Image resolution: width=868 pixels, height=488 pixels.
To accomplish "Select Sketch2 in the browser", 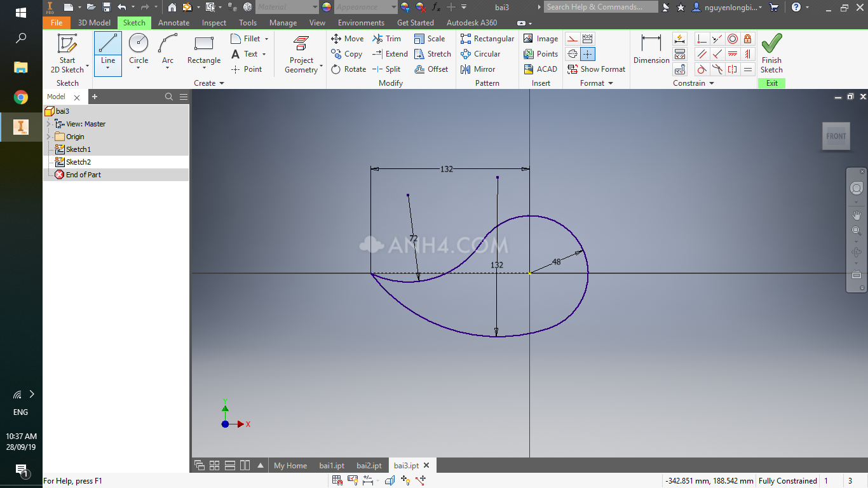I will coord(78,162).
